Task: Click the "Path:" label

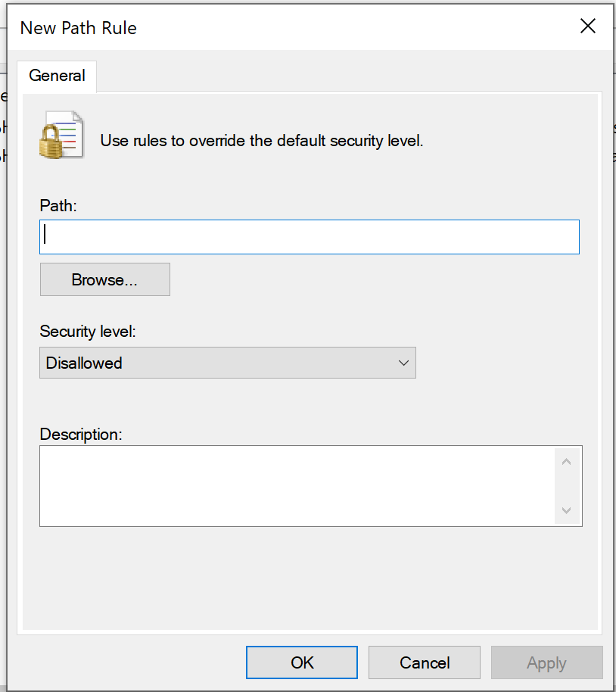Action: tap(58, 205)
